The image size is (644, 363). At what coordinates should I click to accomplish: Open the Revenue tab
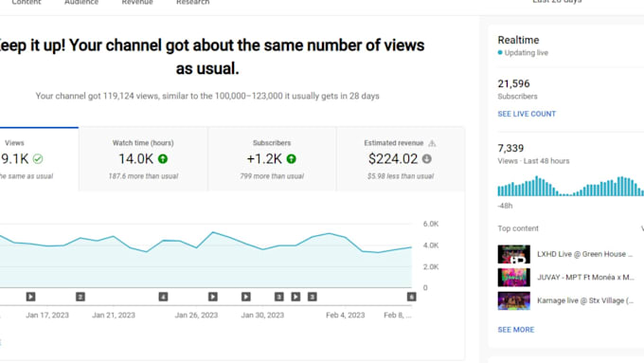pyautogui.click(x=137, y=3)
